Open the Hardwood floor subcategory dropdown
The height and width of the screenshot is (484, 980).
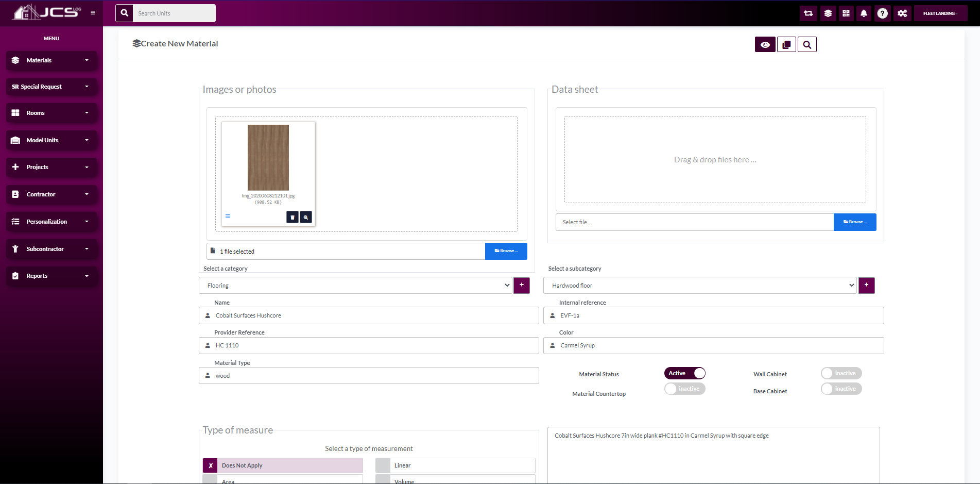click(x=700, y=286)
